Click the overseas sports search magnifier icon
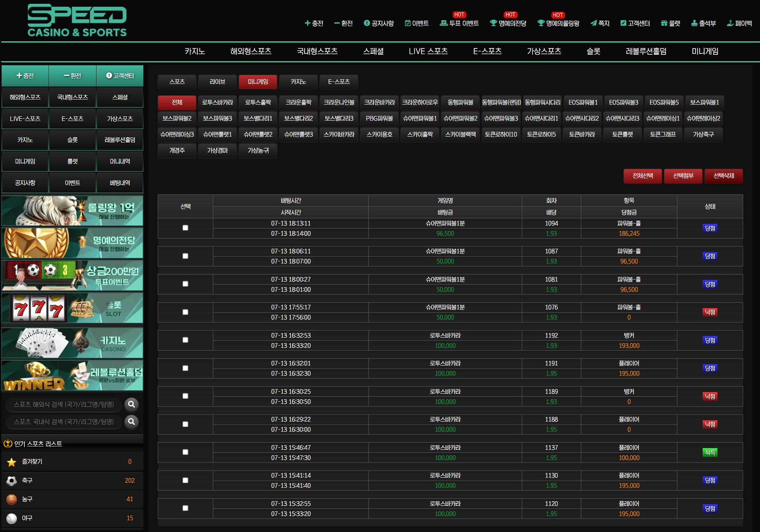This screenshot has height=532, width=760. pyautogui.click(x=132, y=404)
